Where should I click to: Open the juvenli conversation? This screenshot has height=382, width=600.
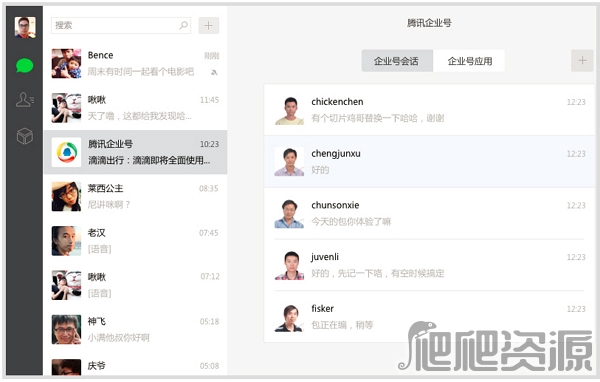(x=429, y=265)
